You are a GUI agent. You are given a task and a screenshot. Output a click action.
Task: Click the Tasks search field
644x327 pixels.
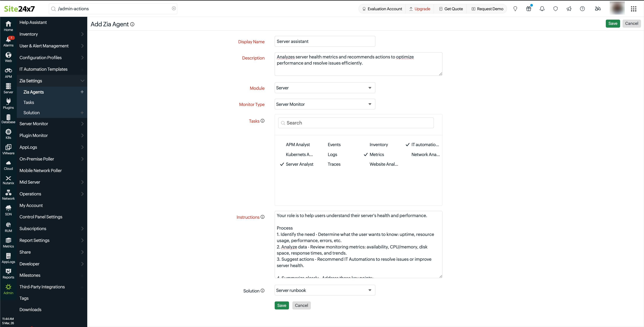coord(356,123)
